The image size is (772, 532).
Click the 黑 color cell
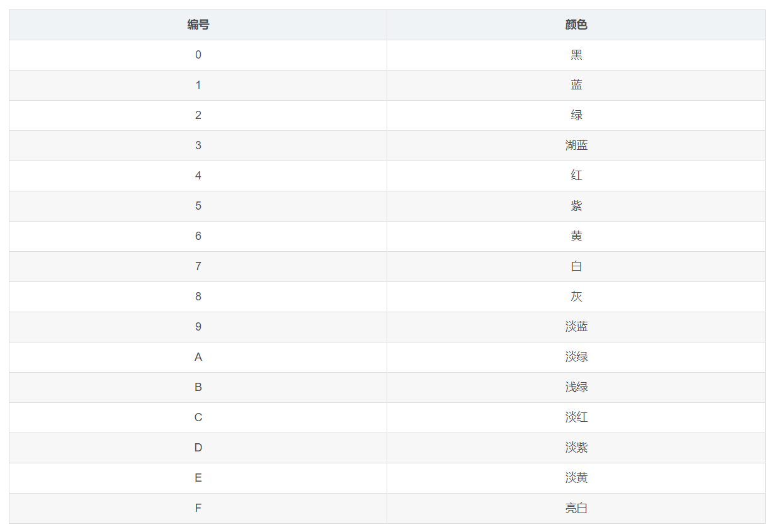tap(576, 55)
